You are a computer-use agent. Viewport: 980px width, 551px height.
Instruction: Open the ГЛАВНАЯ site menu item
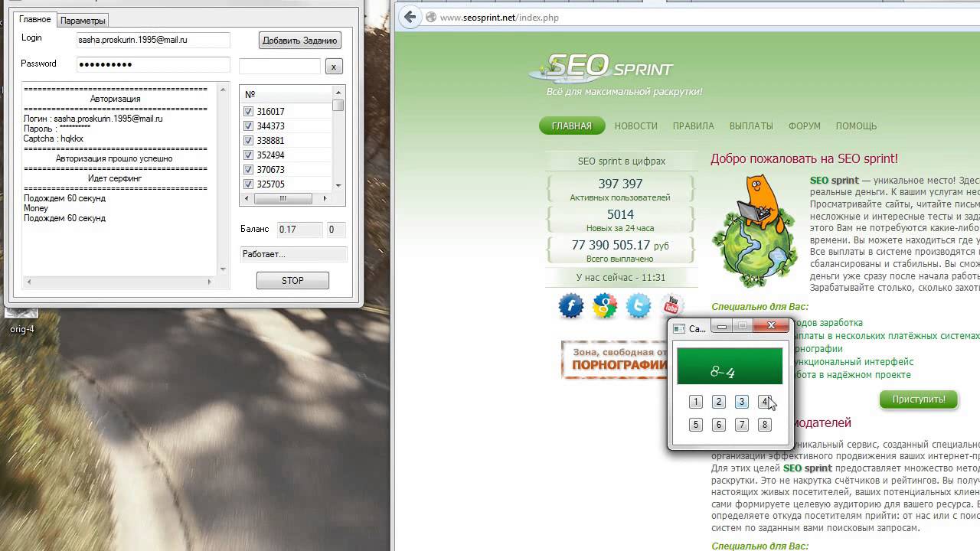tap(572, 126)
